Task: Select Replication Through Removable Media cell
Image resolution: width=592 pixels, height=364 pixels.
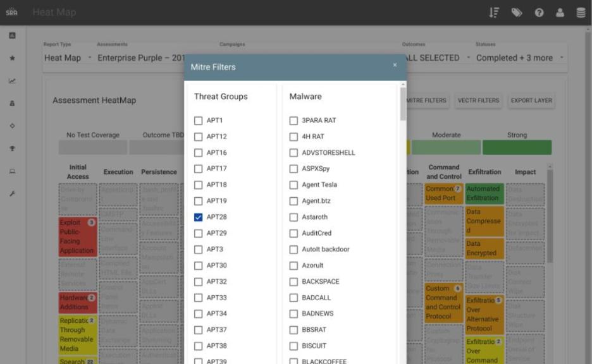Action: tap(78, 334)
